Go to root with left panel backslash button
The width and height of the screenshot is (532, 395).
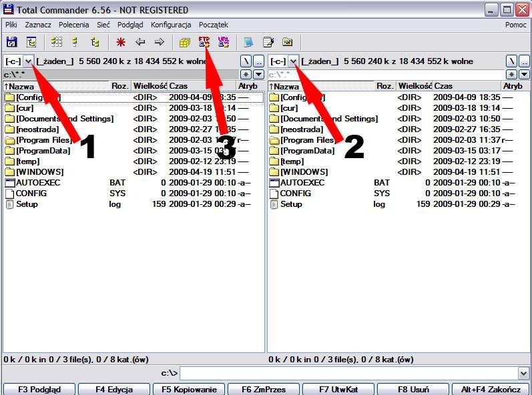coord(246,61)
